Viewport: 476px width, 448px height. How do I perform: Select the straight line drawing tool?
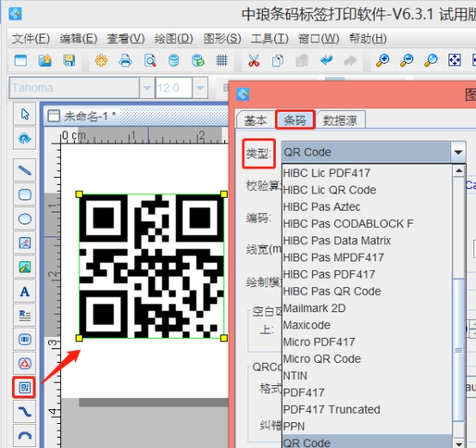pyautogui.click(x=25, y=170)
